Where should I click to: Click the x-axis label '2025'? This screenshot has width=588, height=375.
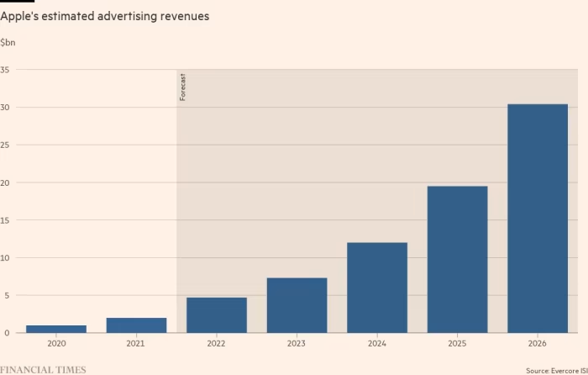pos(457,343)
